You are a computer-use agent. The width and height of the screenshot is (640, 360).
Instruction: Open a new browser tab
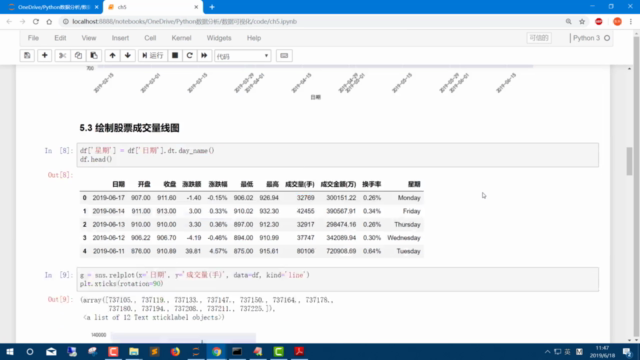212,7
